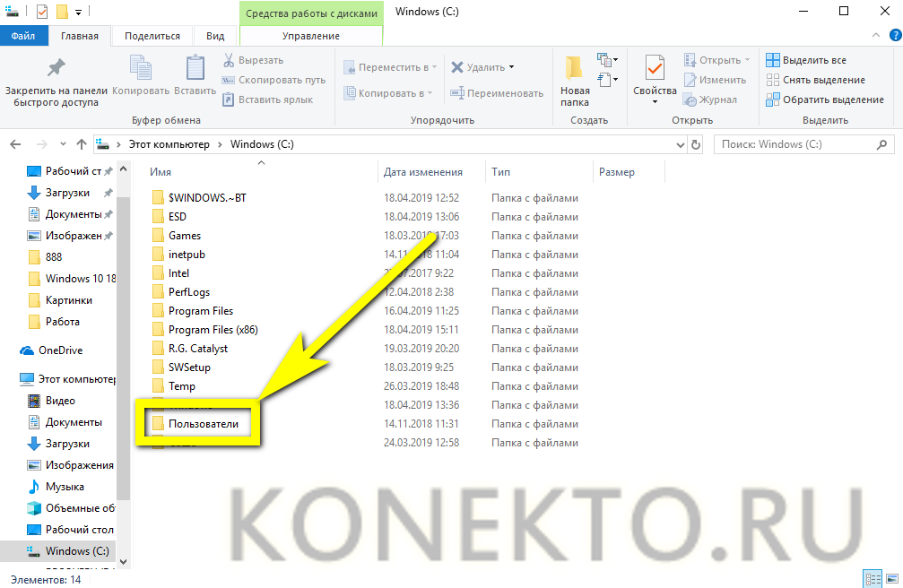Open the Help question mark icon
The image size is (903, 588).
coord(896,36)
